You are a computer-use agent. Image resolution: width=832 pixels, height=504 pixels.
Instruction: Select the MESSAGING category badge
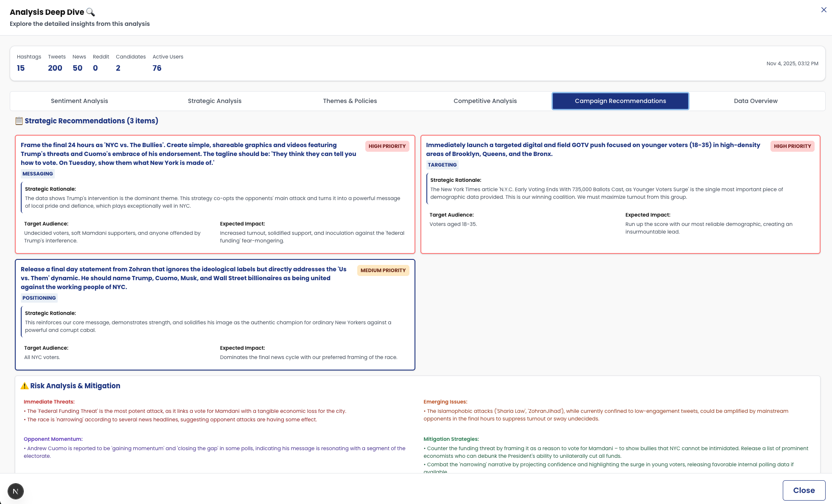pos(38,173)
